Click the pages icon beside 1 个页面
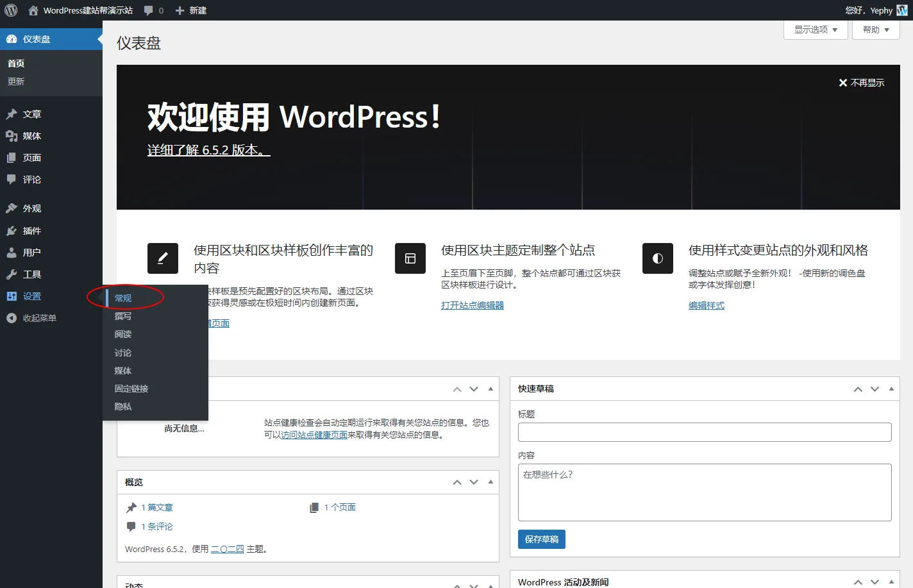The image size is (913, 588). pyautogui.click(x=314, y=508)
